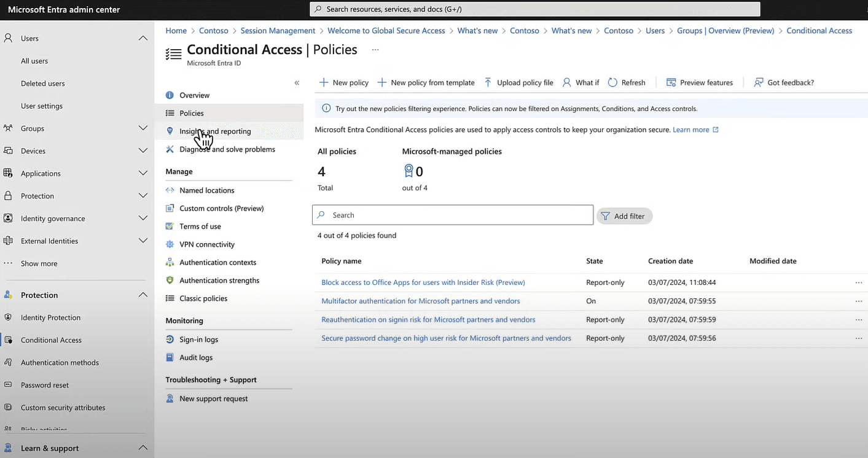The image size is (868, 458).
Task: Click the Devices icon in left sidebar
Action: 8,150
